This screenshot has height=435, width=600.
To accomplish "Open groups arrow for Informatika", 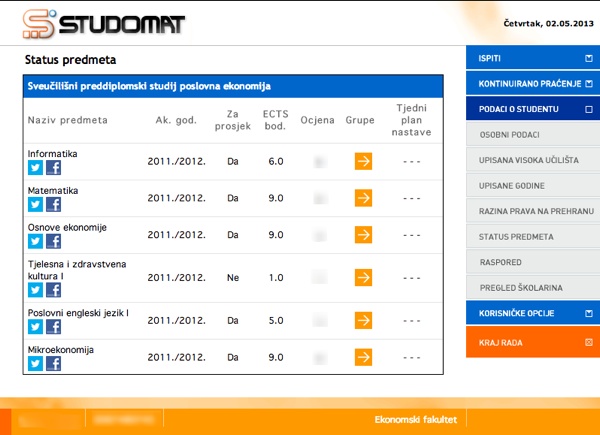I will (x=363, y=161).
